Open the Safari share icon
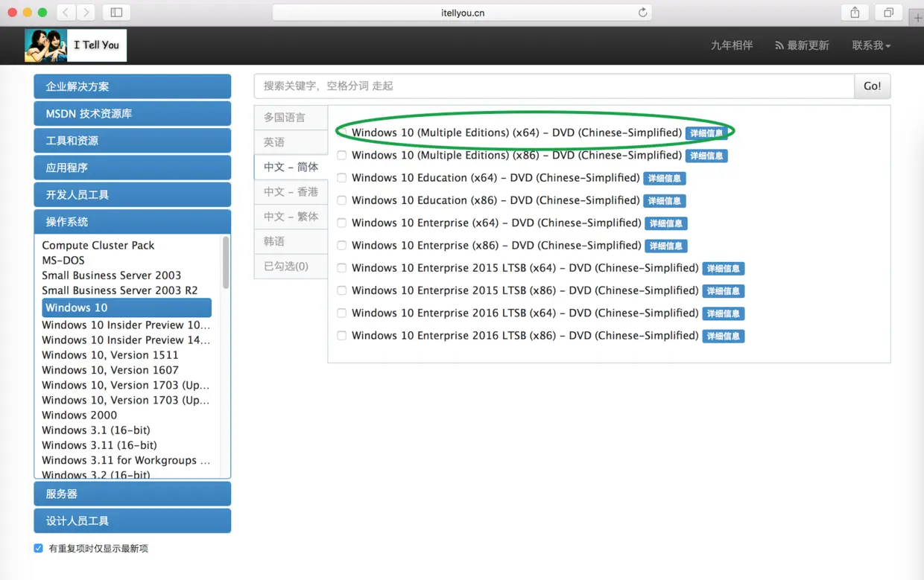The width and height of the screenshot is (924, 580). point(855,13)
